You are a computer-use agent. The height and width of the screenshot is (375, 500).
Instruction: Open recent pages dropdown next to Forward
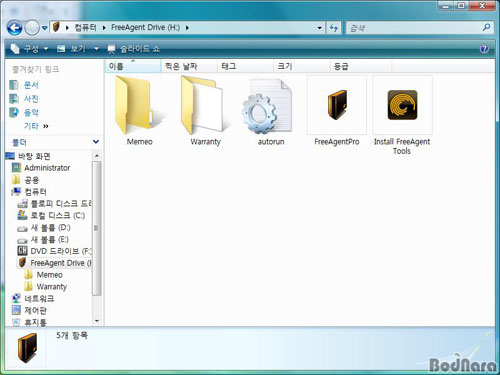click(x=44, y=28)
